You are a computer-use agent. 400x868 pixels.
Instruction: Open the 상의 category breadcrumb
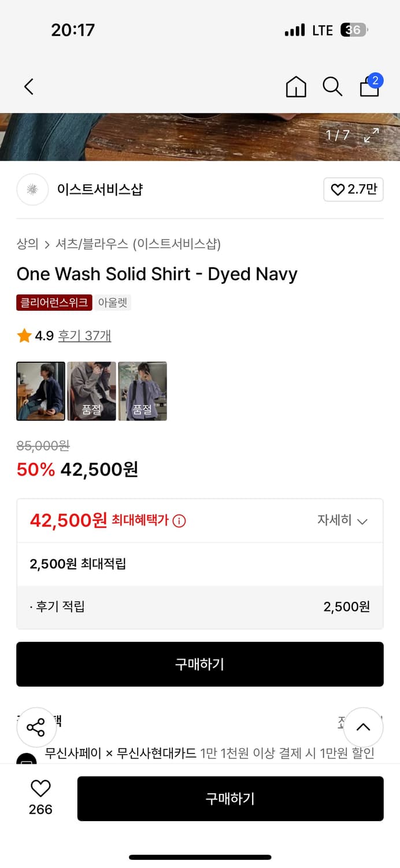tap(25, 245)
